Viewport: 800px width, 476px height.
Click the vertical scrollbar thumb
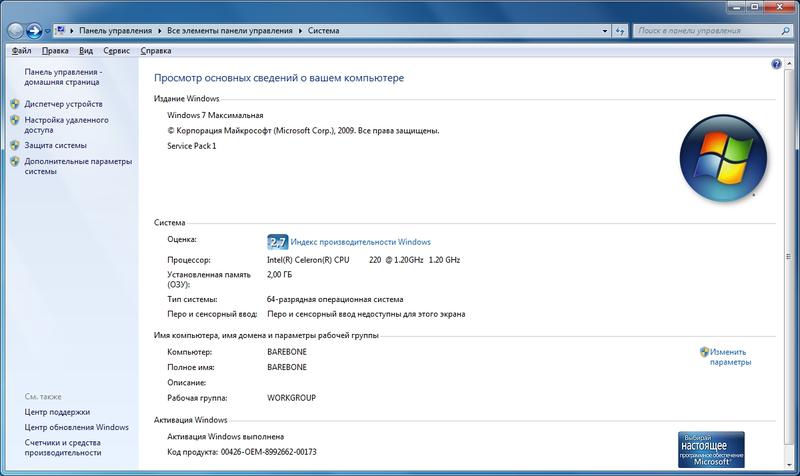pyautogui.click(x=789, y=257)
